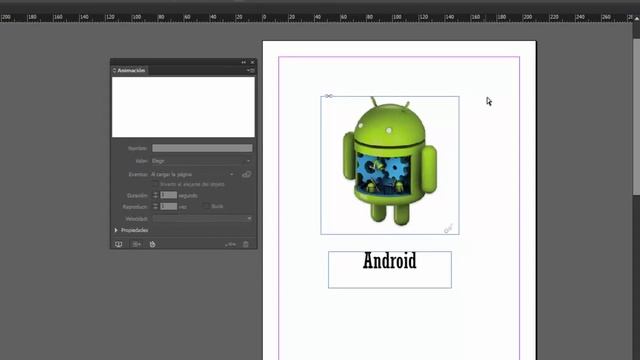Image resolution: width=640 pixels, height=360 pixels.
Task: Click the preview spread icon in Animación panel
Action: (x=118, y=244)
